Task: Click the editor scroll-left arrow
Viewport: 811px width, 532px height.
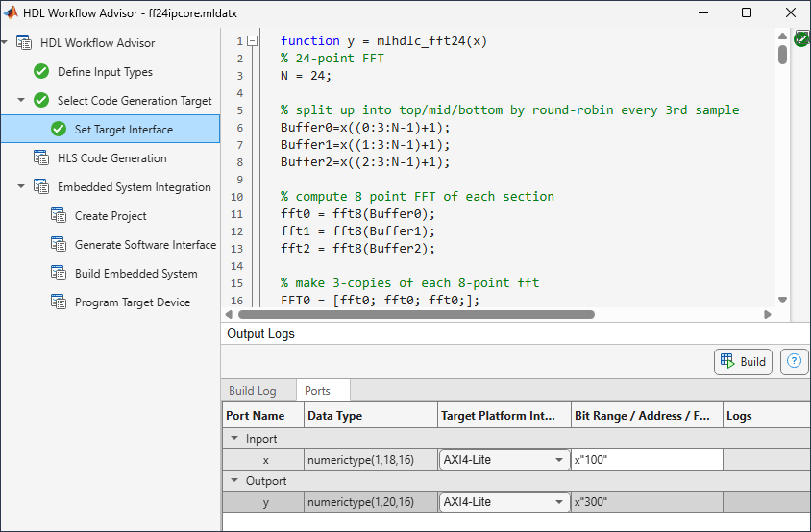Action: tap(229, 314)
